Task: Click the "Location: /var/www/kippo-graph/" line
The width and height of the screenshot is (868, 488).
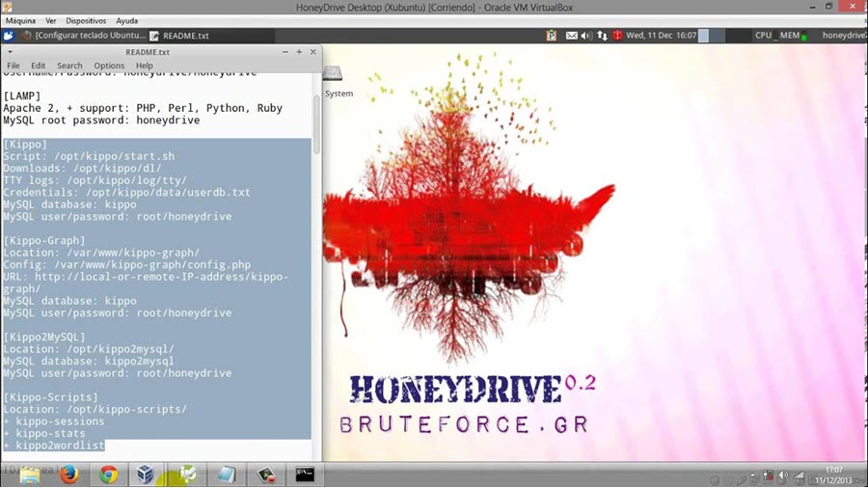Action: click(x=101, y=253)
